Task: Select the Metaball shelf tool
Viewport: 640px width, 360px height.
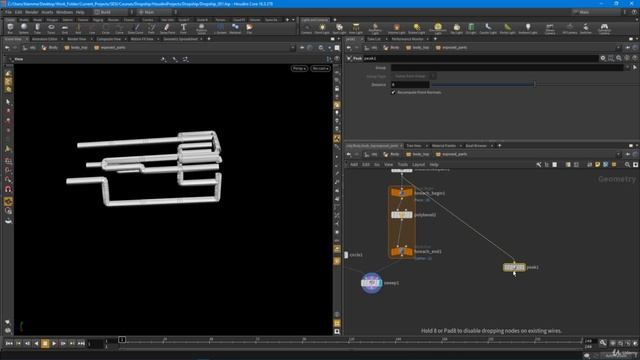Action: [235, 29]
